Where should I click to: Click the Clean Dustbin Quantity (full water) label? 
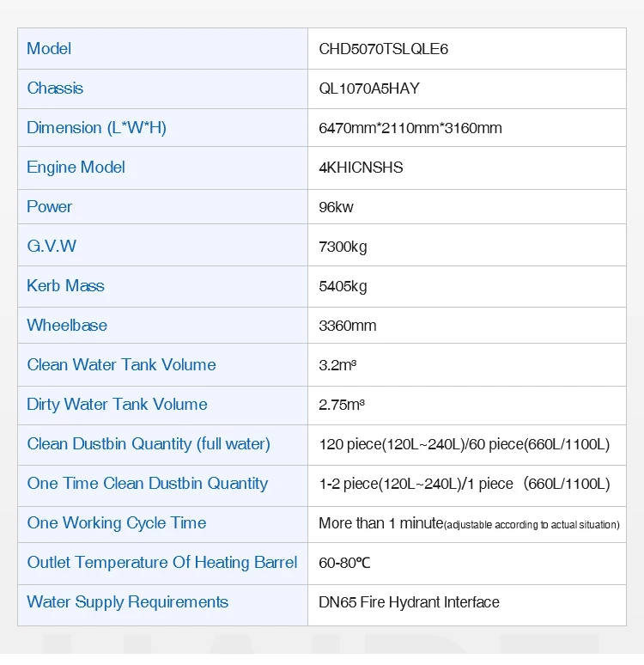[149, 444]
